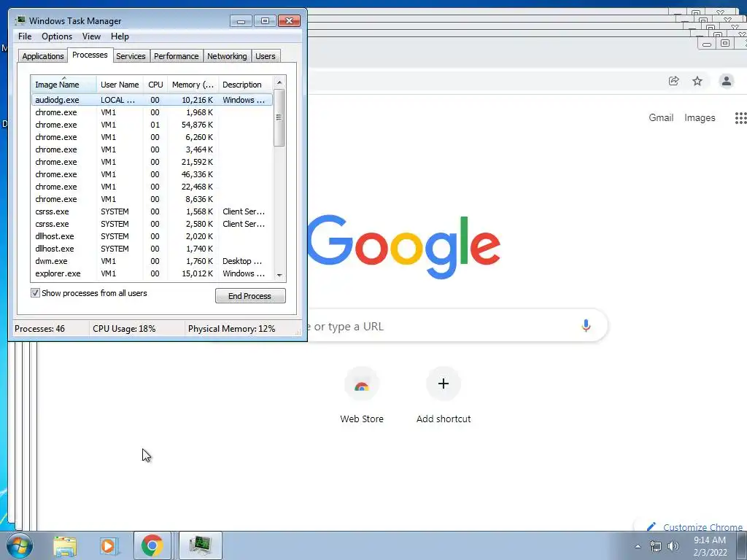The image size is (747, 560).
Task: Click Processes: 46 in status bar
Action: click(x=39, y=329)
